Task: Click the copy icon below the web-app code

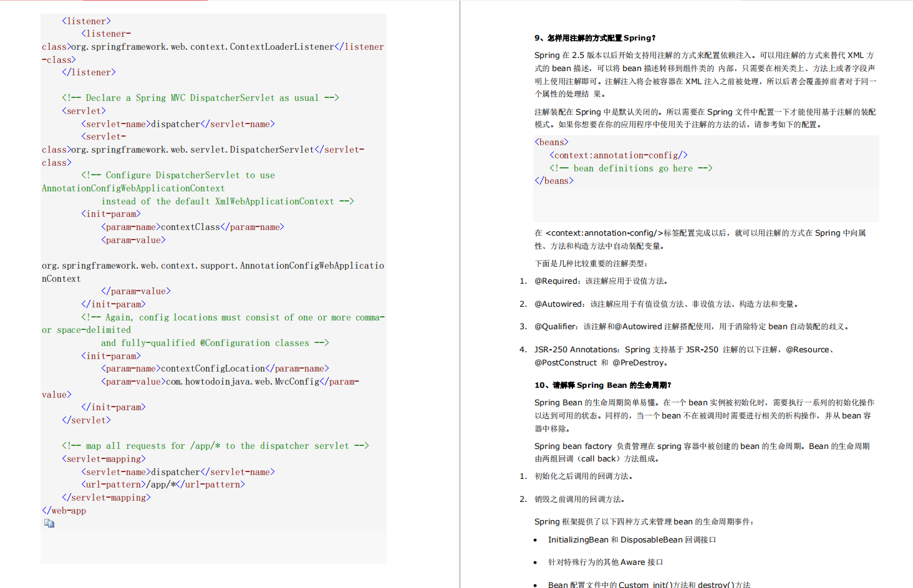Action: tap(49, 523)
